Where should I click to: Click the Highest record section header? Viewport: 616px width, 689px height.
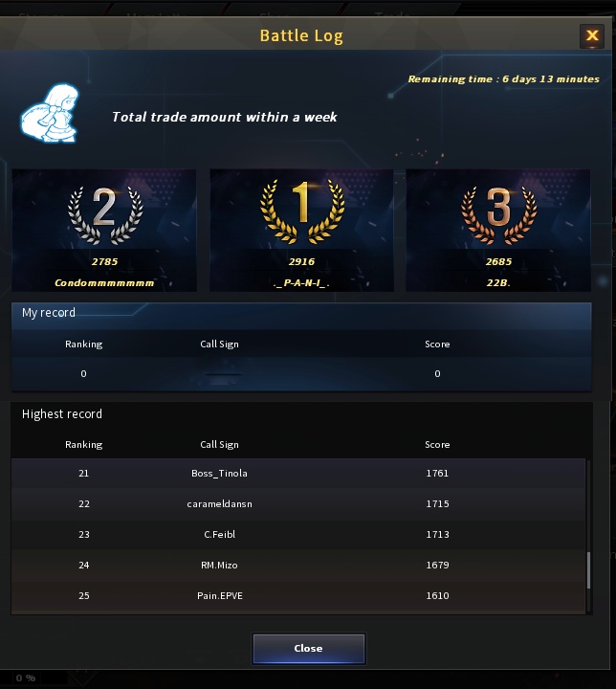[62, 414]
